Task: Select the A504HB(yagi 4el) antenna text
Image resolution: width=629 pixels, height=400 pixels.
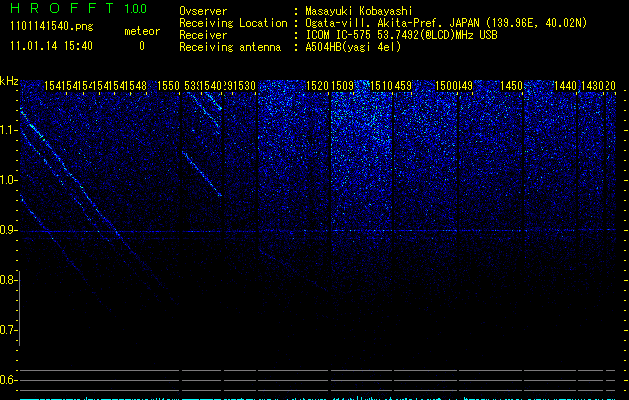Action: (353, 47)
